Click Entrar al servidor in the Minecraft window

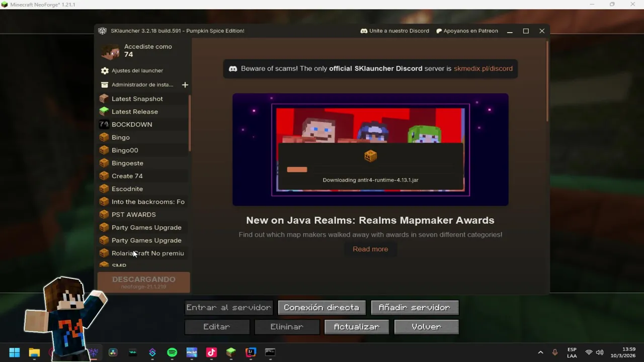tap(228, 308)
